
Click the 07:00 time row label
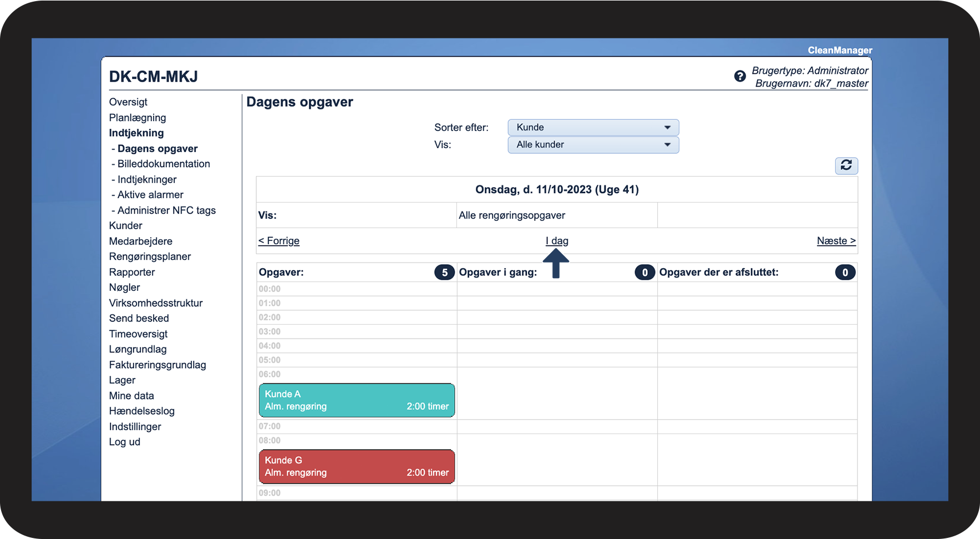click(270, 427)
